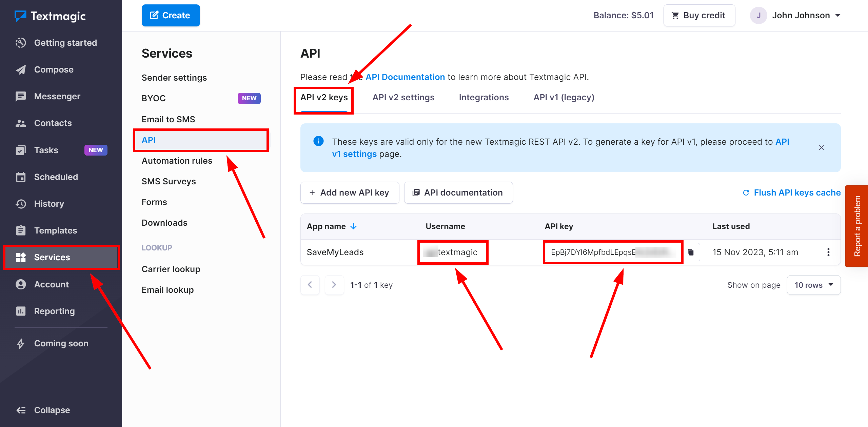Click the Last used column header
This screenshot has height=427, width=868.
731,226
